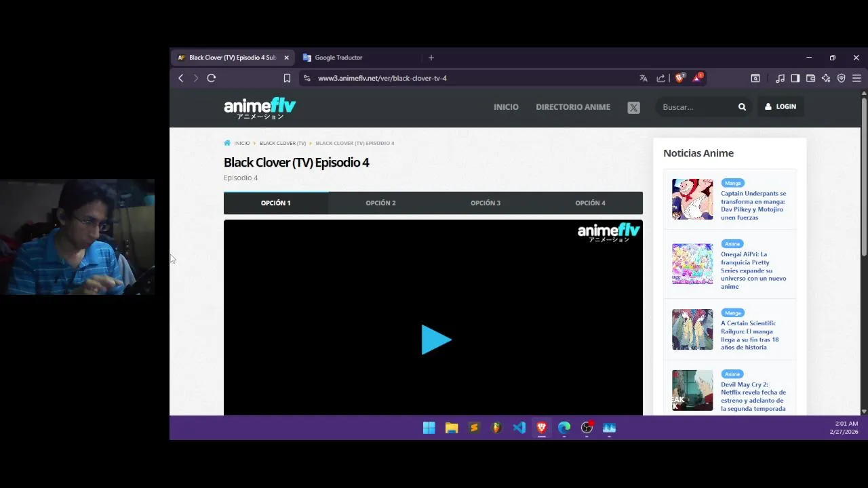Viewport: 868px width, 488px height.
Task: Open FL Studio from the taskbar
Action: pos(496,428)
